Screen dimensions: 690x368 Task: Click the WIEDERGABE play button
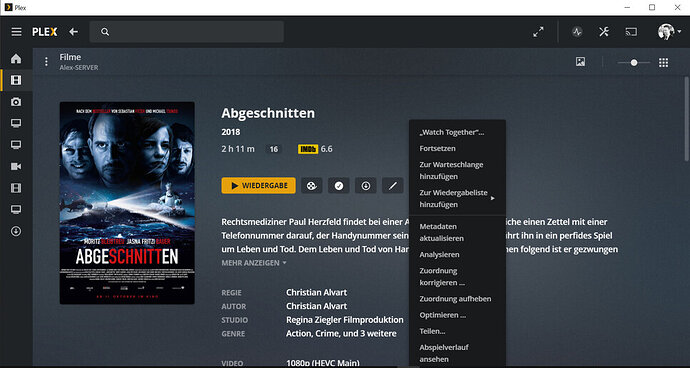(259, 186)
